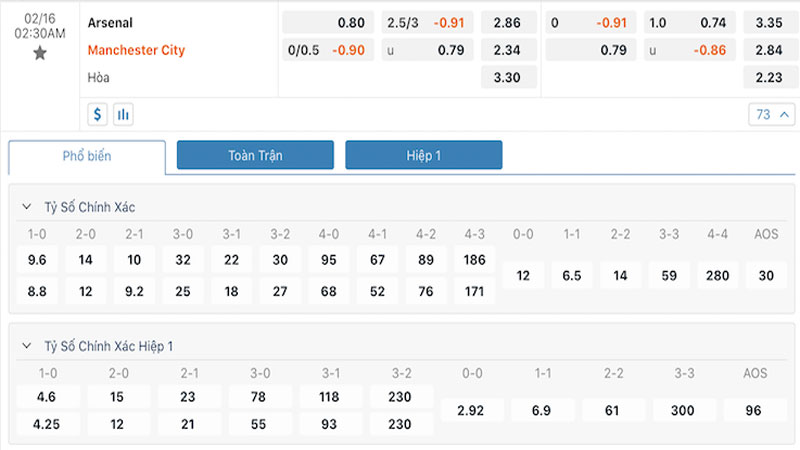The width and height of the screenshot is (800, 450).
Task: Select first-half Arsenal win 3.35
Action: tap(770, 23)
